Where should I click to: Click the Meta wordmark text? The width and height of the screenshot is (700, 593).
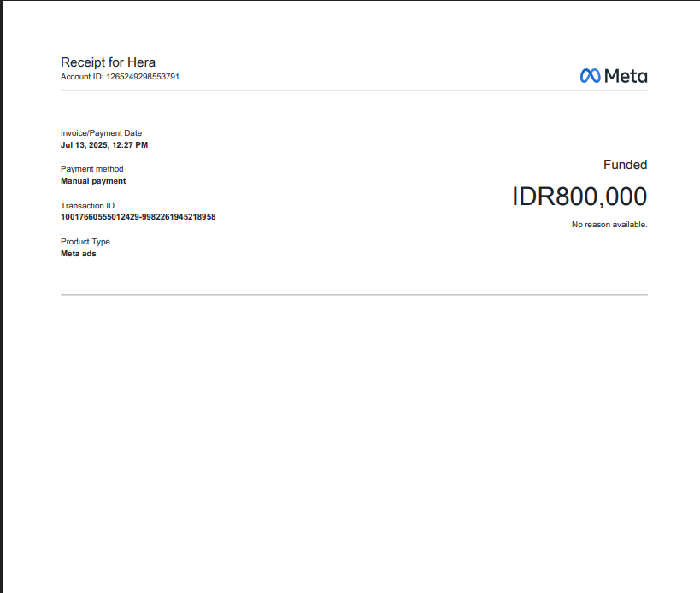(626, 76)
